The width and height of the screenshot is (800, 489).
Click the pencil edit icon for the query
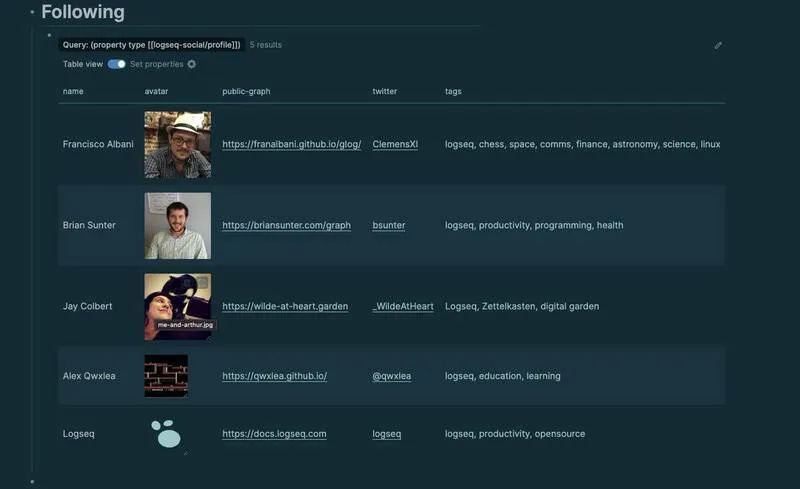[x=718, y=45]
